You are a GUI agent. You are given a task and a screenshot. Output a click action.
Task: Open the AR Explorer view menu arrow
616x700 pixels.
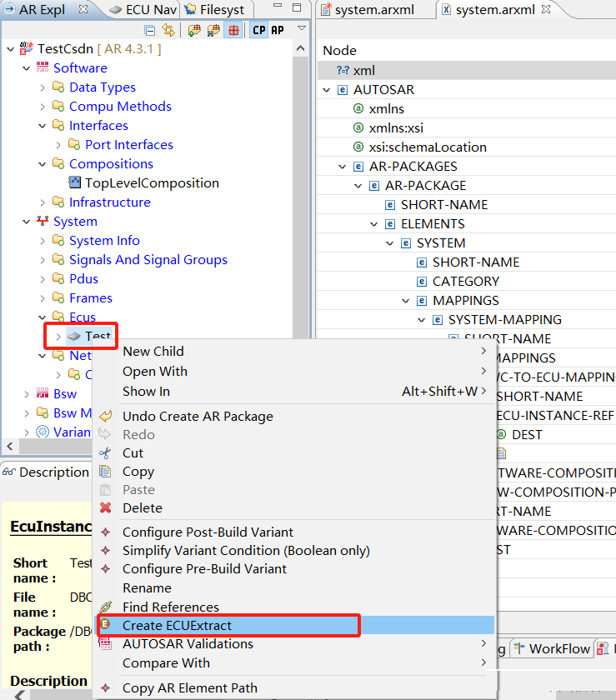click(x=301, y=29)
